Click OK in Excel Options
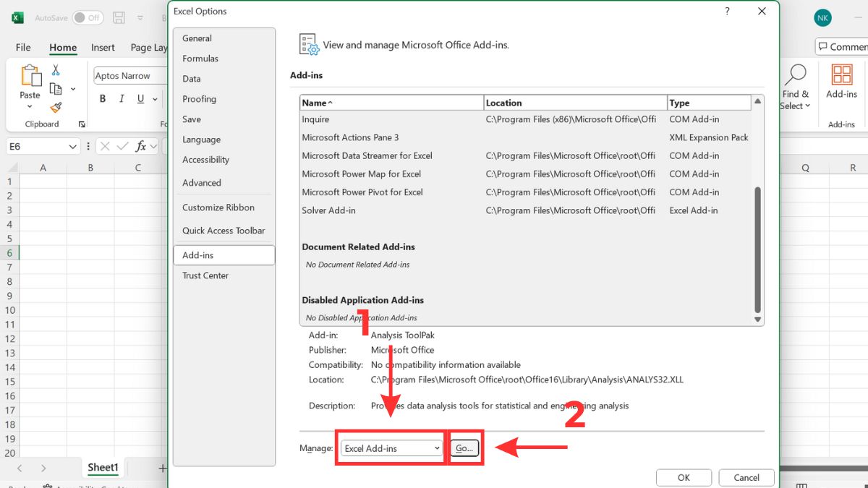Image resolution: width=868 pixels, height=488 pixels. (684, 478)
